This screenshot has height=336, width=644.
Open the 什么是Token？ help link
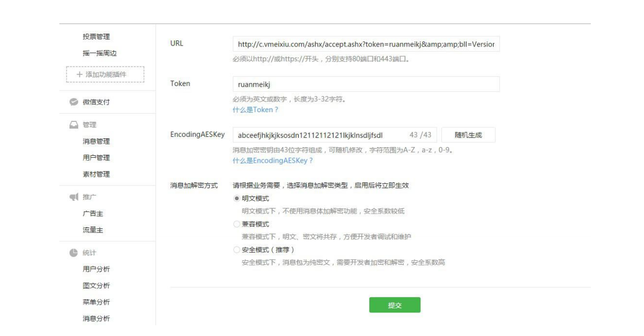pos(255,110)
